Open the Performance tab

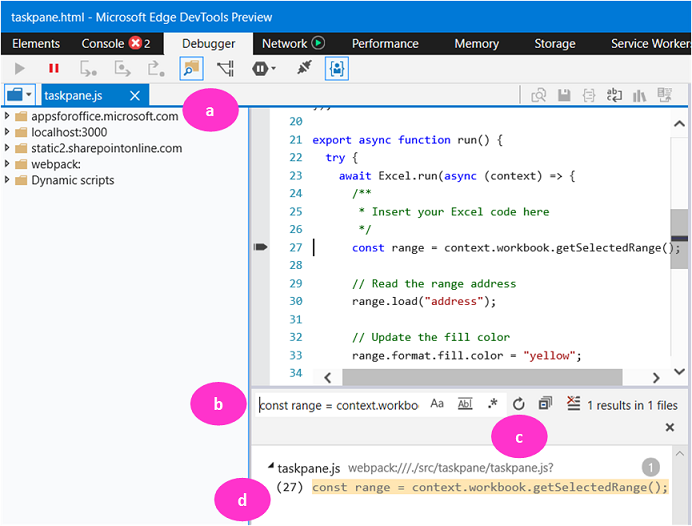(x=385, y=44)
